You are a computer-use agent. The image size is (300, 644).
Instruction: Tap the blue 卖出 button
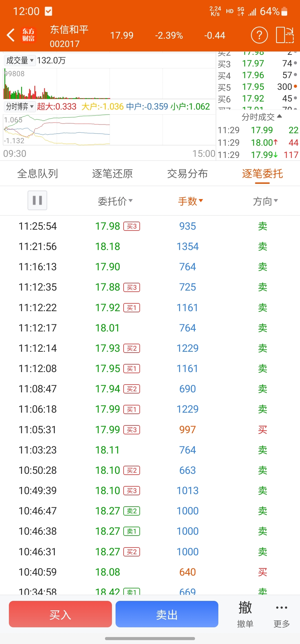point(167,614)
